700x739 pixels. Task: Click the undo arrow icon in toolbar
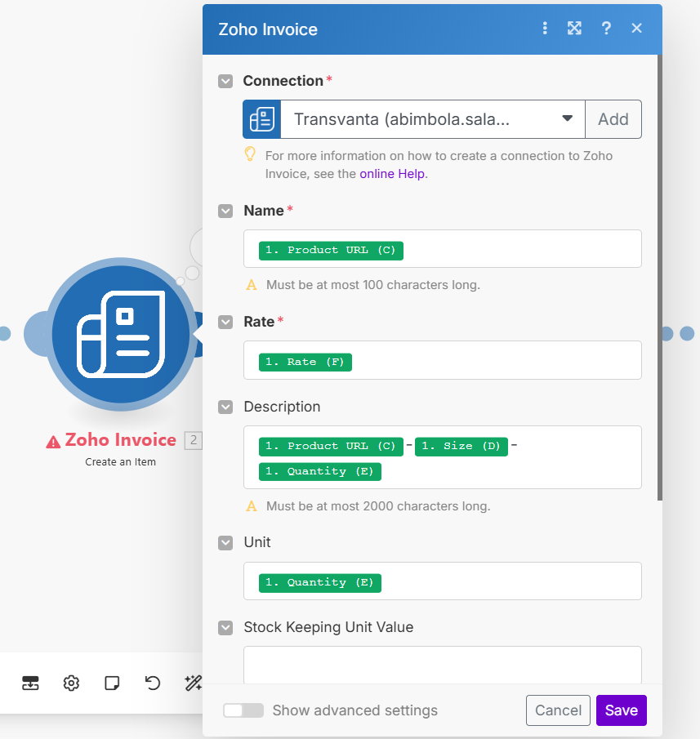pyautogui.click(x=152, y=683)
